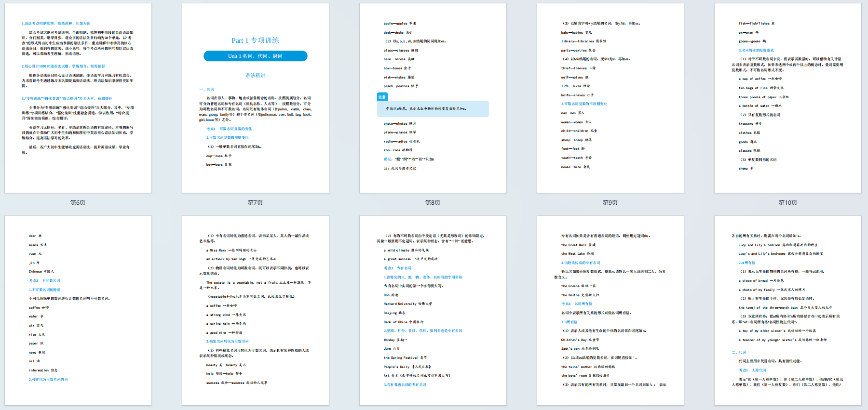Select the 第9页 page label
The height and width of the screenshot is (410, 868).
tap(610, 203)
